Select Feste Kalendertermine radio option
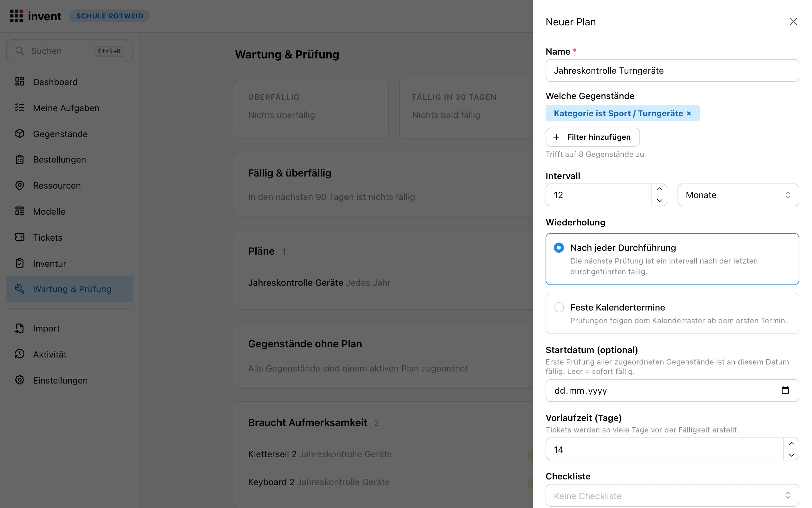This screenshot has height=508, width=812. click(x=559, y=307)
